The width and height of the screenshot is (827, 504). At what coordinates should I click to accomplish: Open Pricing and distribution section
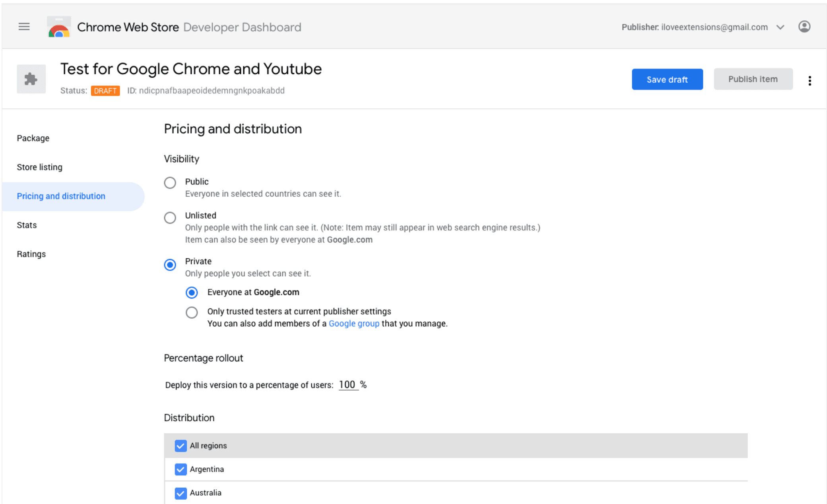click(x=73, y=196)
